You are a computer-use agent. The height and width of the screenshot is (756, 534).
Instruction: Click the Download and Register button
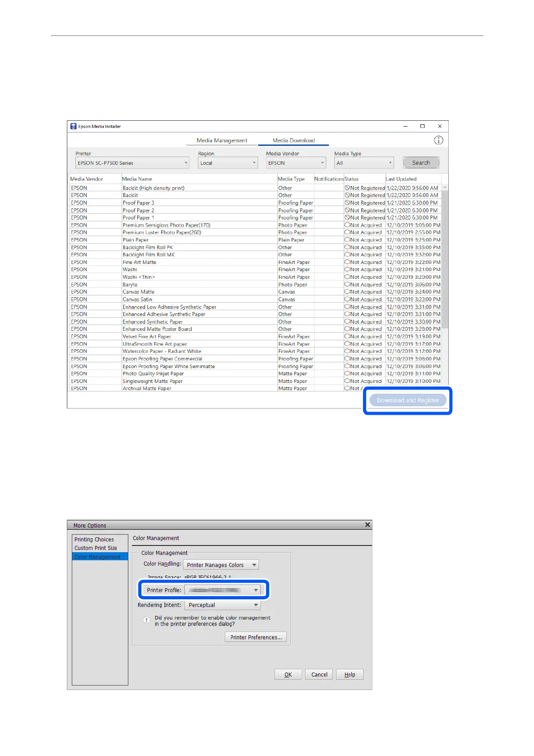[408, 400]
